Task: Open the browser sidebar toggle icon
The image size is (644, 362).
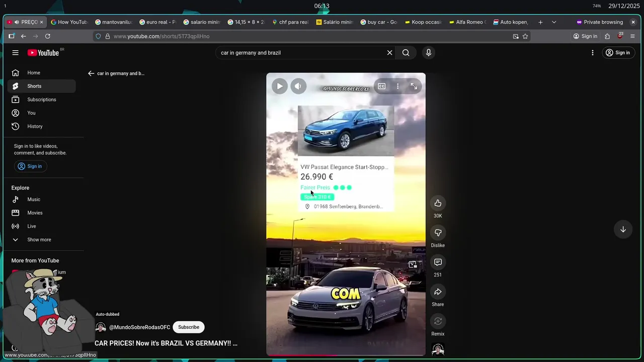Action: click(x=11, y=36)
